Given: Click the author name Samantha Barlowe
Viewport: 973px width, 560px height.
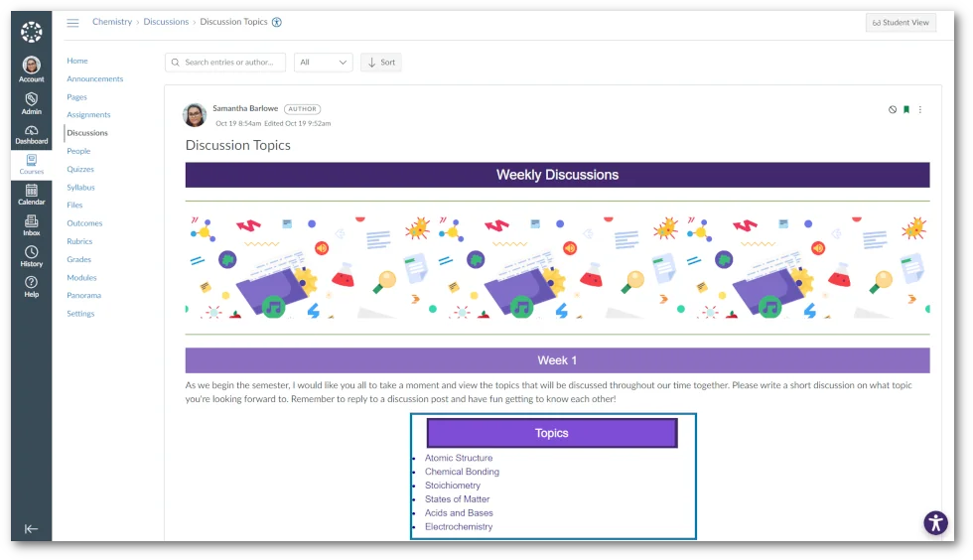Looking at the screenshot, I should (245, 108).
